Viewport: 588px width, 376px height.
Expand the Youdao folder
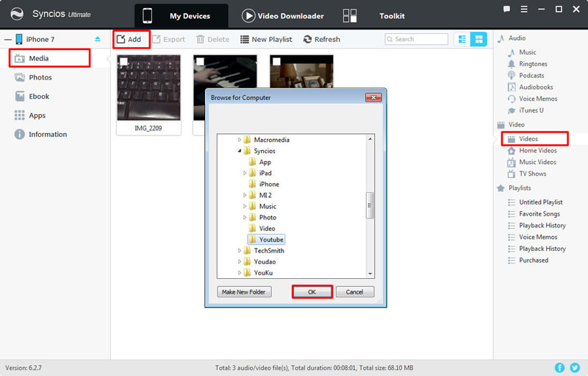pyautogui.click(x=240, y=261)
